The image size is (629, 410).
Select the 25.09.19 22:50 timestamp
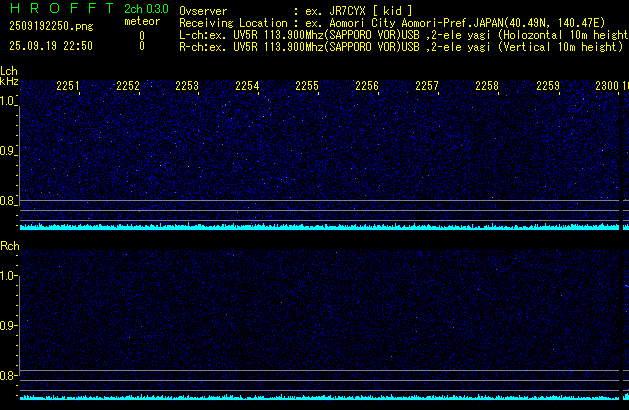tap(50, 46)
